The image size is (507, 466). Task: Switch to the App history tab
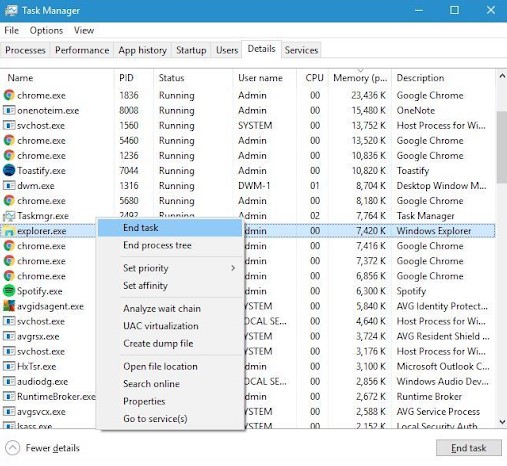143,50
